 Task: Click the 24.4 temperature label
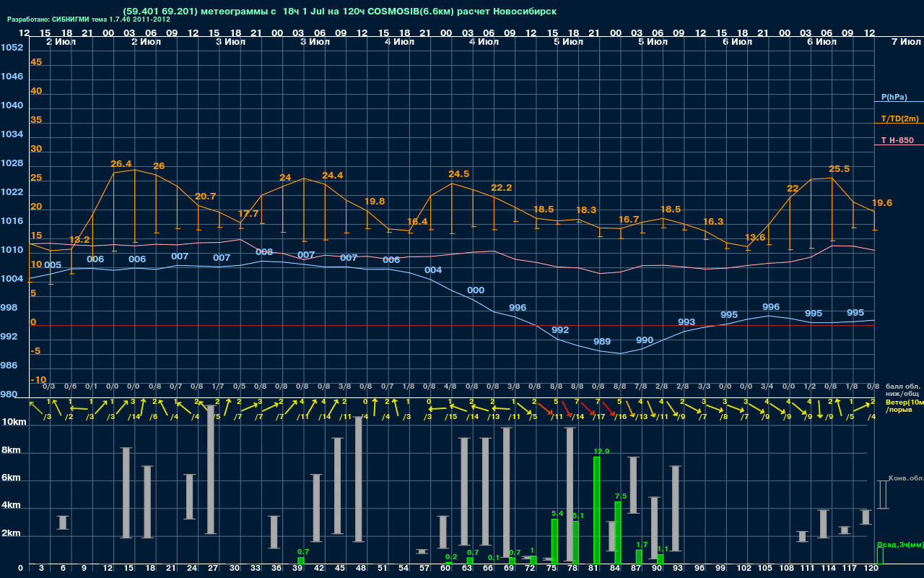(x=333, y=176)
